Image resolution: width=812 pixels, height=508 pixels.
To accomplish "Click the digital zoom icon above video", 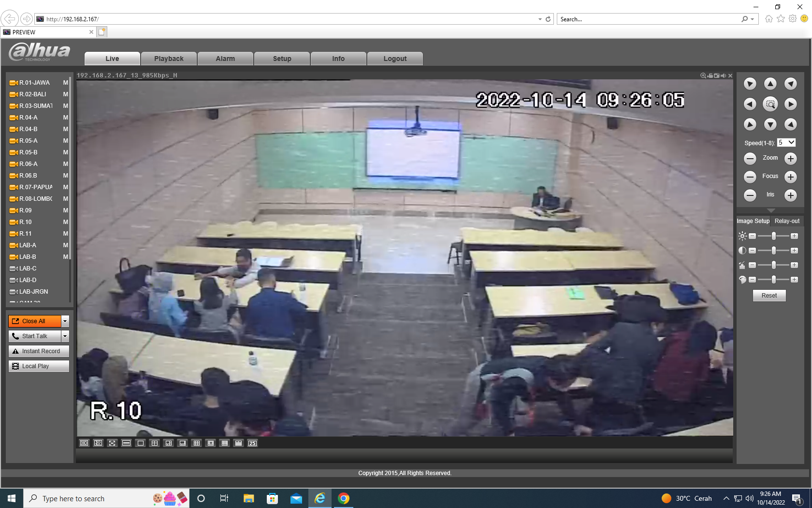I will (703, 75).
